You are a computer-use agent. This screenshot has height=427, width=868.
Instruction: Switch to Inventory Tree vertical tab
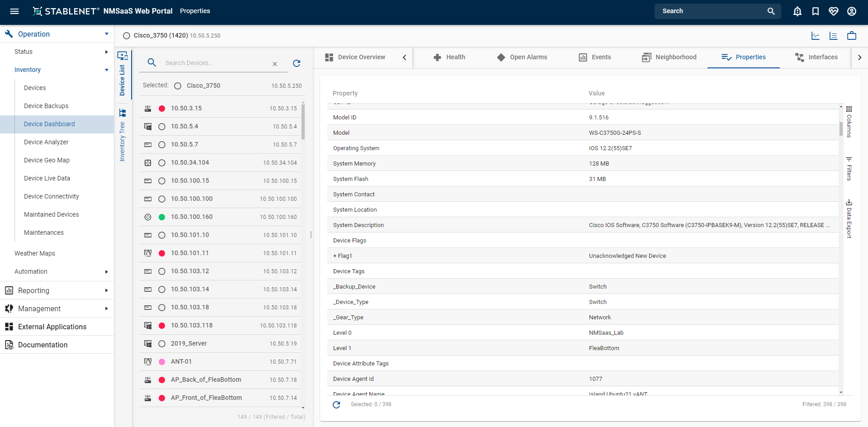point(123,135)
